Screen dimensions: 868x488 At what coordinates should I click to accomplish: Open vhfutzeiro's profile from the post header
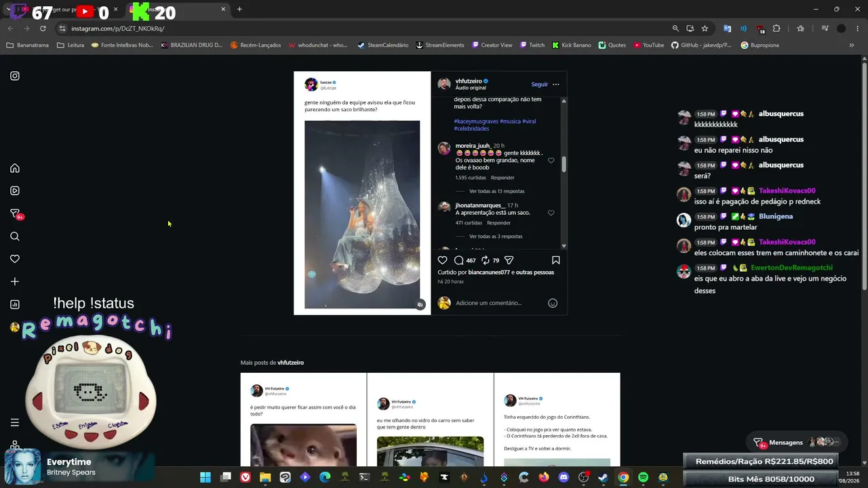click(x=469, y=81)
